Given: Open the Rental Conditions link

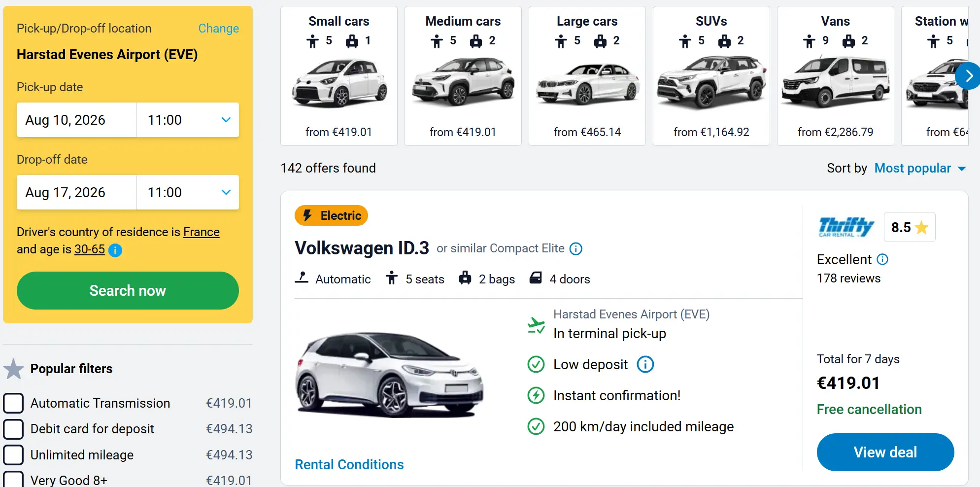Looking at the screenshot, I should (349, 464).
